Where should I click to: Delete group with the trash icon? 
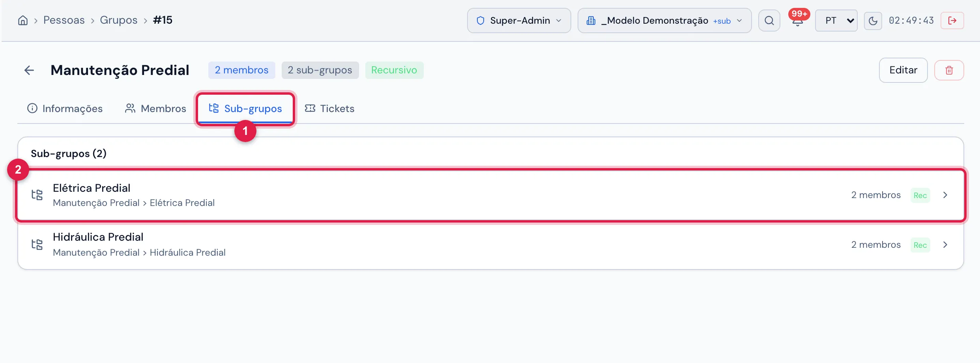[949, 70]
